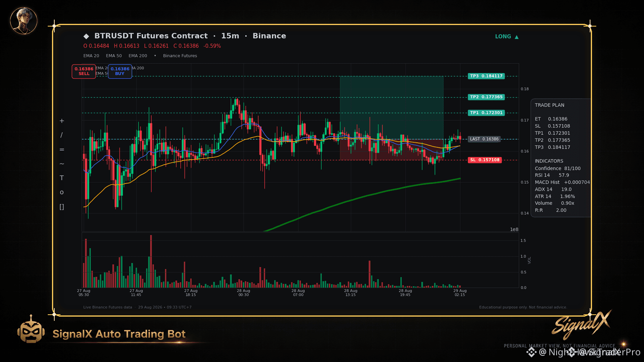Screen dimensions: 644x362
Task: Click the 28 Aug 19:45 time label
Action: tap(405, 293)
